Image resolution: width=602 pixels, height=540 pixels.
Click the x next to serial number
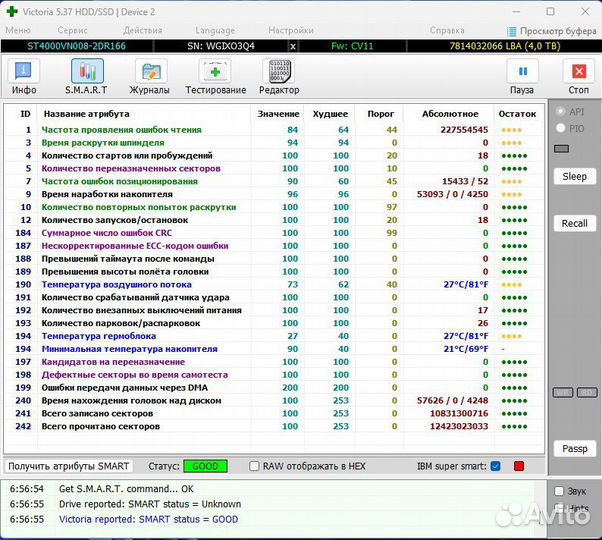293,46
